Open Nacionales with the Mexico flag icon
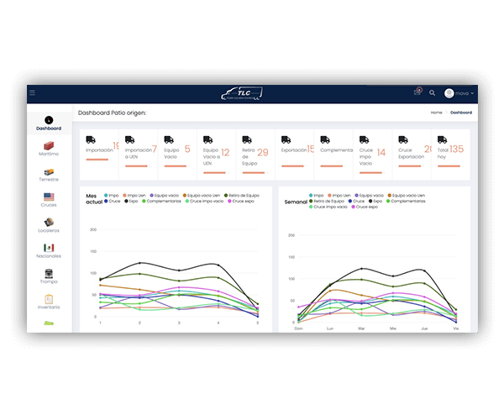Image resolution: width=504 pixels, height=420 pixels. [x=49, y=248]
